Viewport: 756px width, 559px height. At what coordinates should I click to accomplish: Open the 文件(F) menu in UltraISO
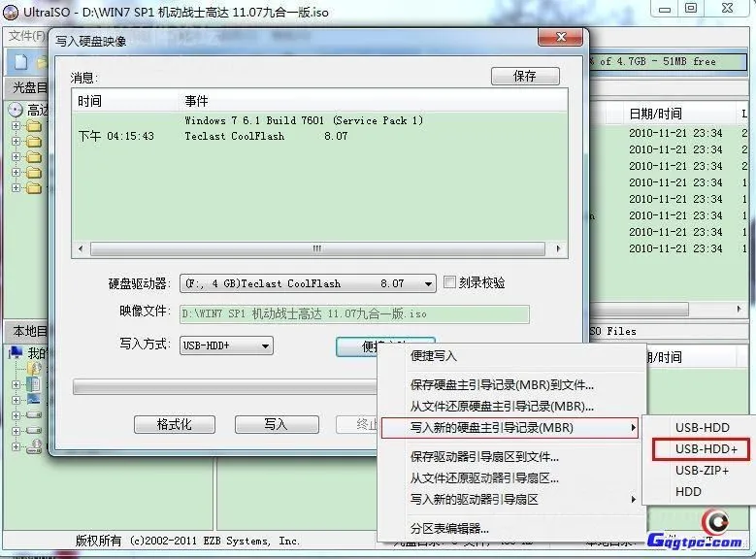(x=26, y=36)
